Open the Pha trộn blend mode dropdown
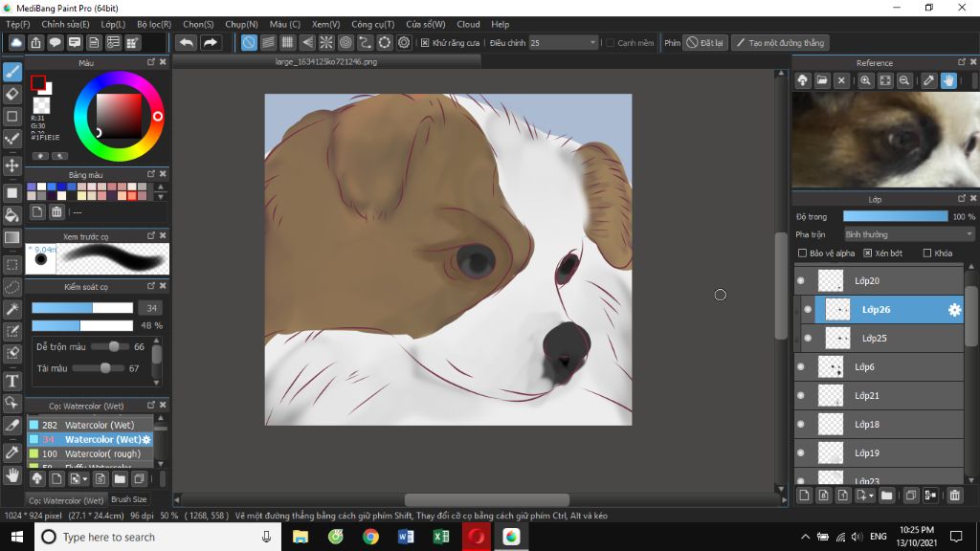Image resolution: width=980 pixels, height=551 pixels. 908,234
